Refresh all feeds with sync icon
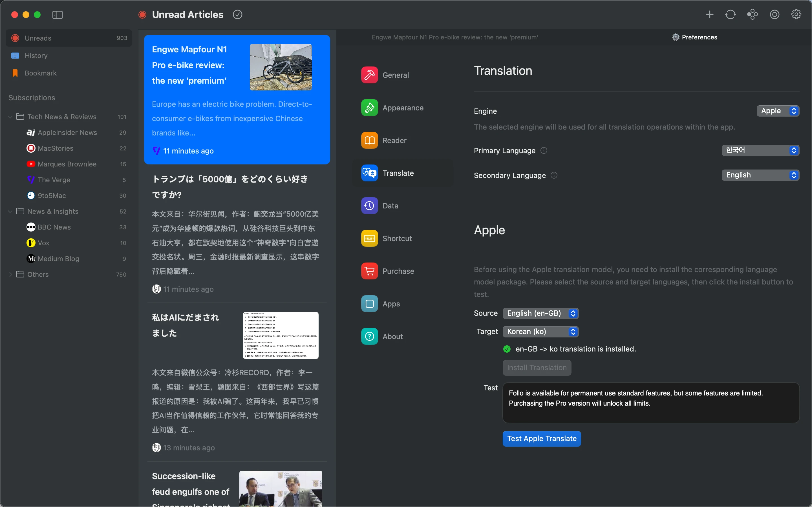 click(x=731, y=14)
